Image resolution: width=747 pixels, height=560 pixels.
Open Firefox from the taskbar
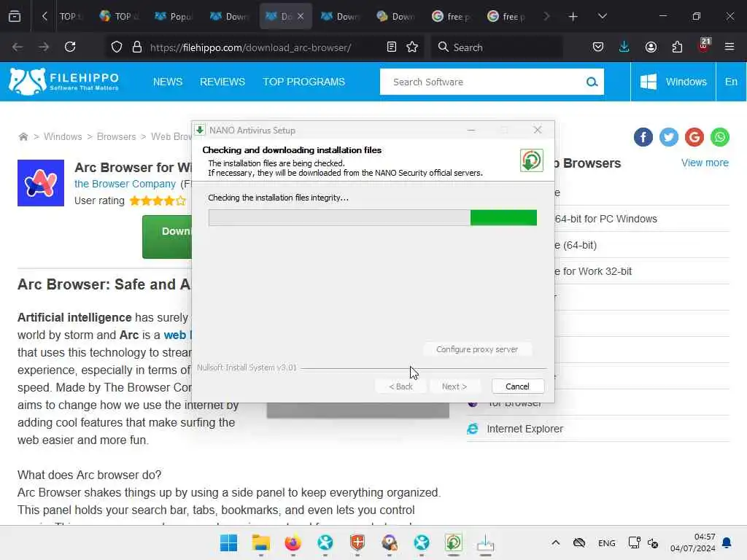point(293,542)
